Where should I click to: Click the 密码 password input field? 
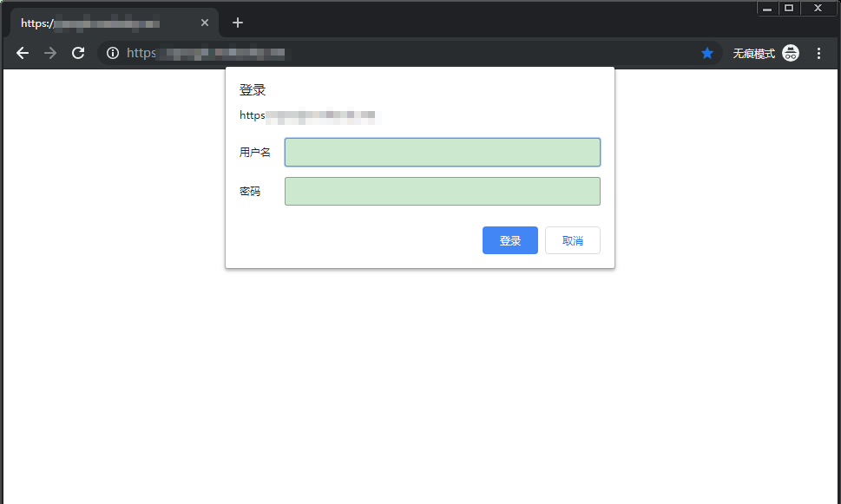click(442, 192)
